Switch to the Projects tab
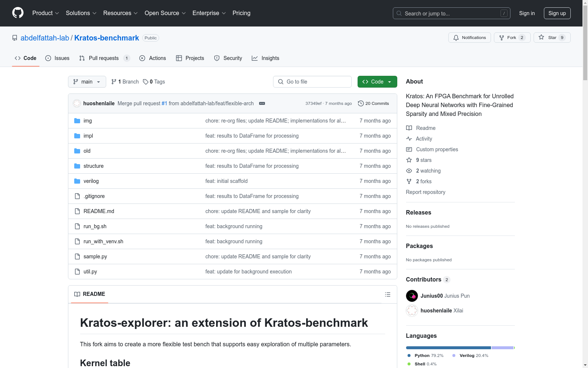This screenshot has width=588, height=368. [x=190, y=58]
